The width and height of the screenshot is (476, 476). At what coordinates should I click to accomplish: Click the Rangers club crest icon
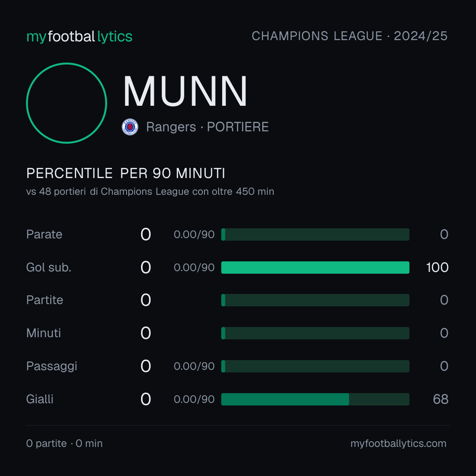tap(130, 127)
